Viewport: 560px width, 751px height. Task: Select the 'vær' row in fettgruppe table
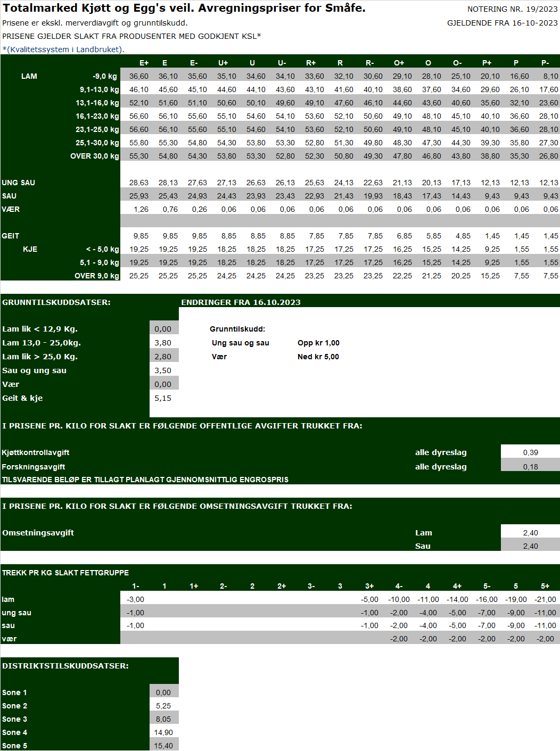click(x=280, y=639)
